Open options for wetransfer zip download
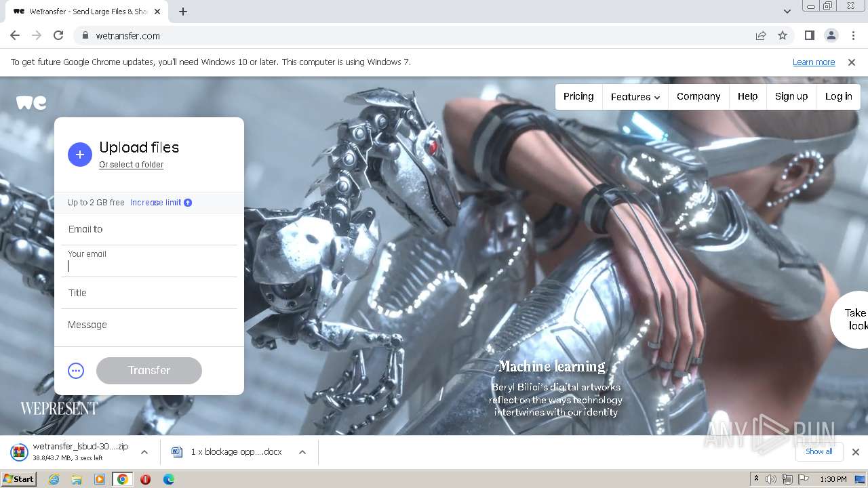The width and height of the screenshot is (868, 488). [144, 452]
